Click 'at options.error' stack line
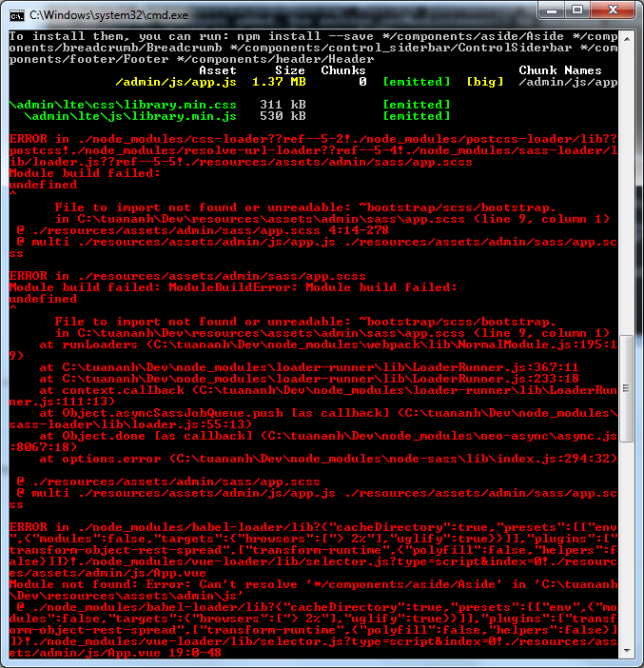The width and height of the screenshot is (644, 668). click(x=328, y=459)
